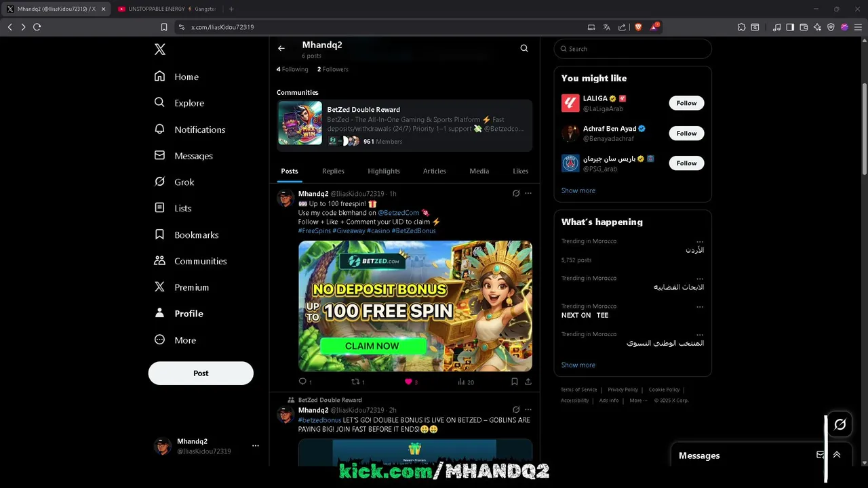868x488 pixels.
Task: Expand the Messages drawer chevrons
Action: [837, 455]
